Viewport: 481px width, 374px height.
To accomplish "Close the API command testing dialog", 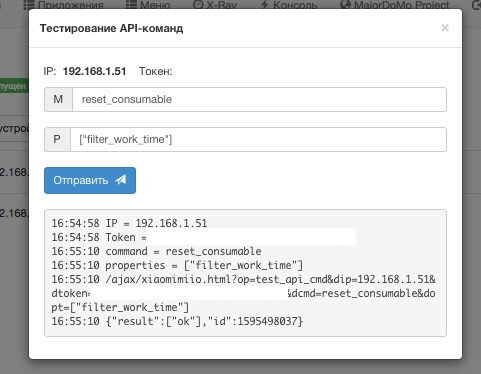I will [445, 28].
